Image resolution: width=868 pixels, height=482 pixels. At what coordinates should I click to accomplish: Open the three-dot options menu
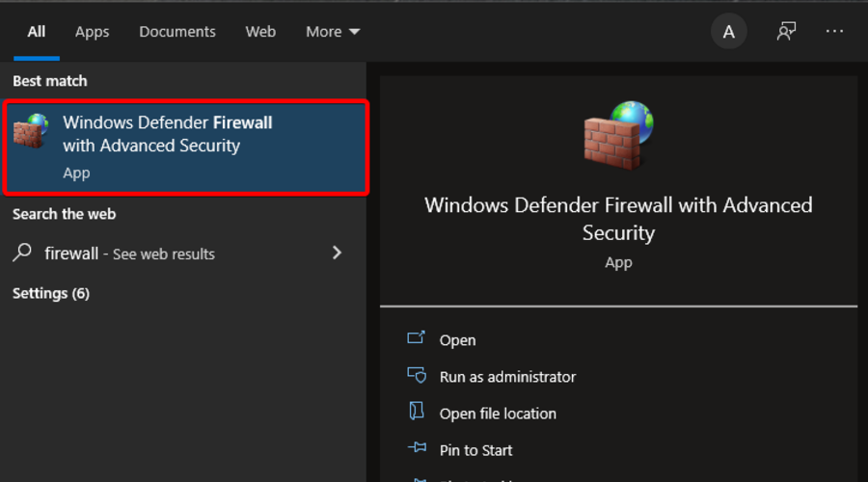(834, 32)
